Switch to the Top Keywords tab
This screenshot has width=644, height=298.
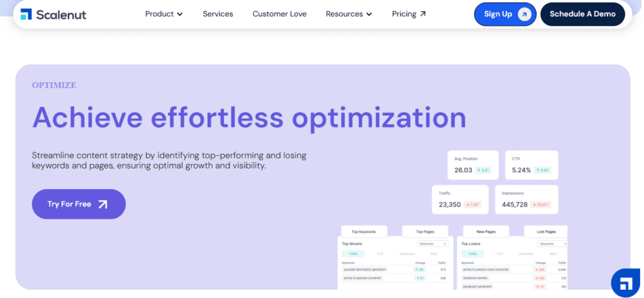pyautogui.click(x=364, y=231)
